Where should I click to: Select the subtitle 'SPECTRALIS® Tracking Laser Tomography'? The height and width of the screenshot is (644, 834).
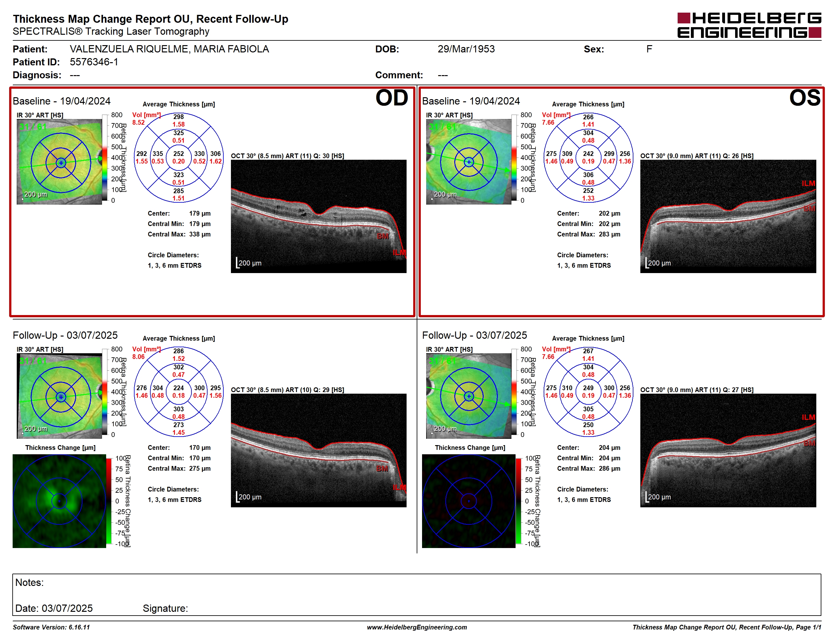point(111,31)
